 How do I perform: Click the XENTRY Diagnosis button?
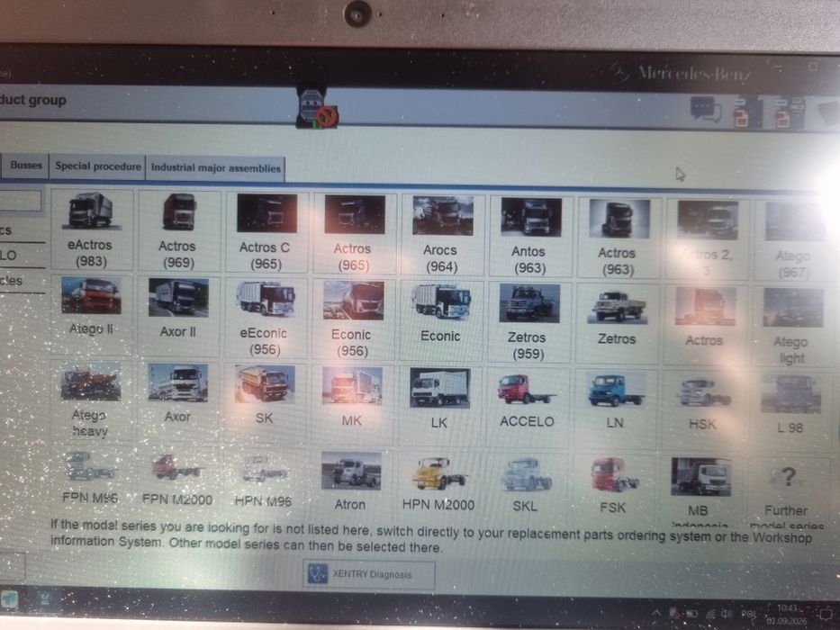[369, 574]
